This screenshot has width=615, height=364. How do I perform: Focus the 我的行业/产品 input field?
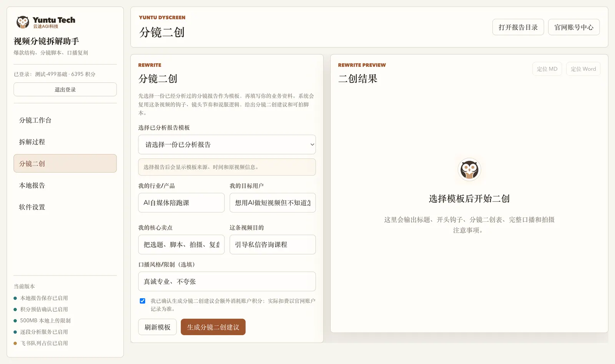(181, 203)
